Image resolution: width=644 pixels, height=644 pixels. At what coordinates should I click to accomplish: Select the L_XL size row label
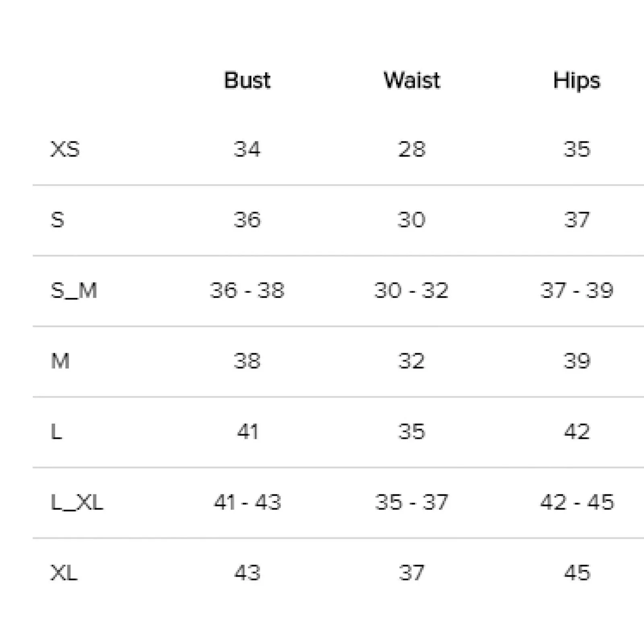pos(77,502)
